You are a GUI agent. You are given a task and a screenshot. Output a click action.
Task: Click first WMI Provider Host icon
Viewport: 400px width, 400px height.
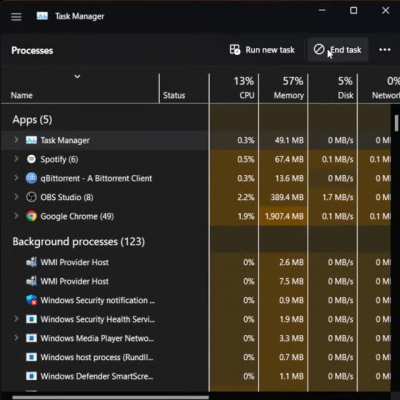pyautogui.click(x=31, y=262)
